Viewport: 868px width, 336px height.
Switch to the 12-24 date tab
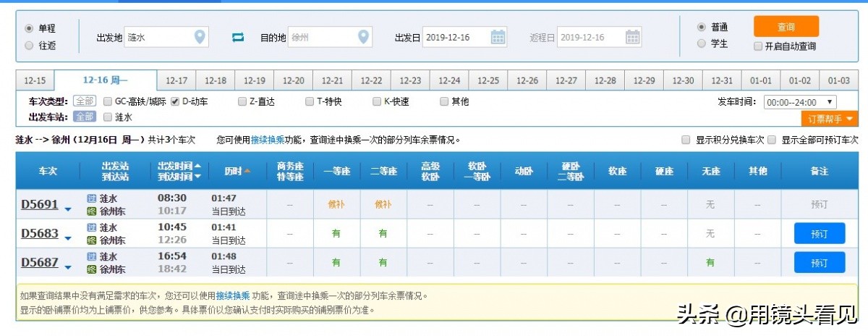coord(449,80)
